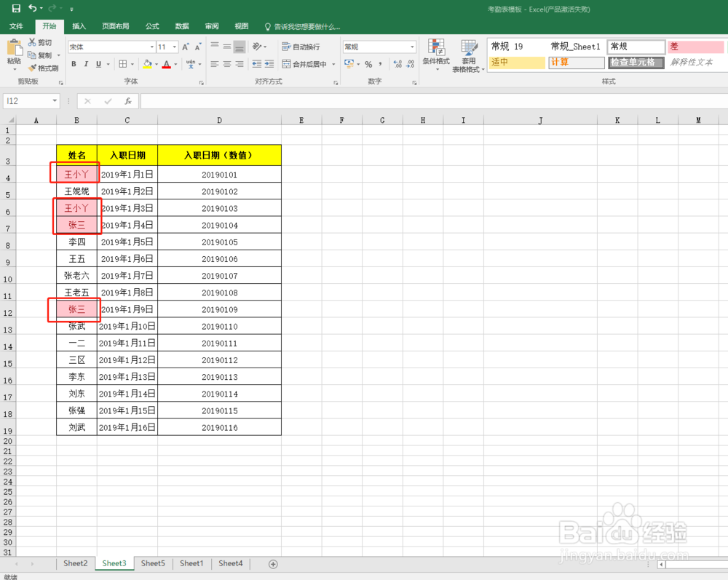Open font dialog launcher in 字体 group

click(202, 82)
